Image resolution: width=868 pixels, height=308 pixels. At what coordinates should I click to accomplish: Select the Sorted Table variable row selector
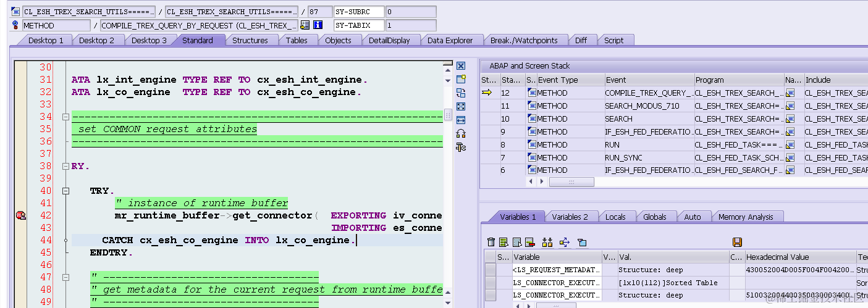tap(491, 282)
